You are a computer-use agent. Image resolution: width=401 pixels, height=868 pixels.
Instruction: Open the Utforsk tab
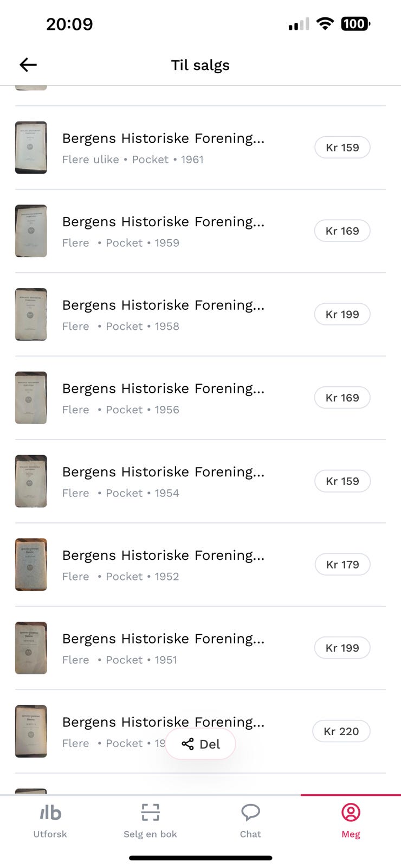click(x=50, y=820)
